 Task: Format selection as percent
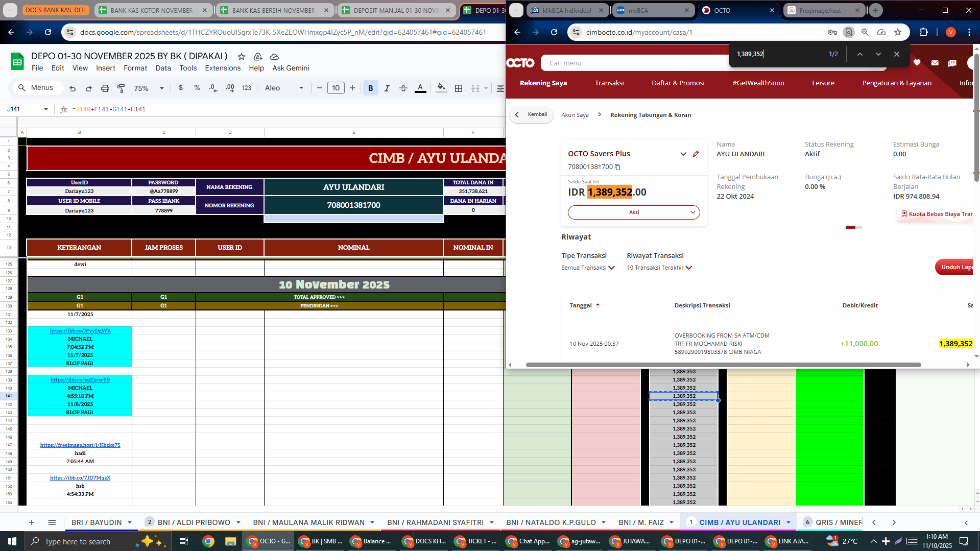click(197, 88)
